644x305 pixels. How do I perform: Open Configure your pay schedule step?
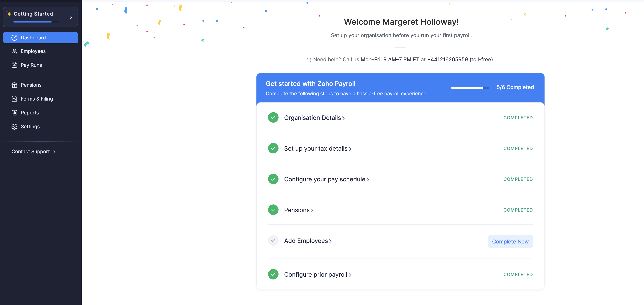coord(325,179)
